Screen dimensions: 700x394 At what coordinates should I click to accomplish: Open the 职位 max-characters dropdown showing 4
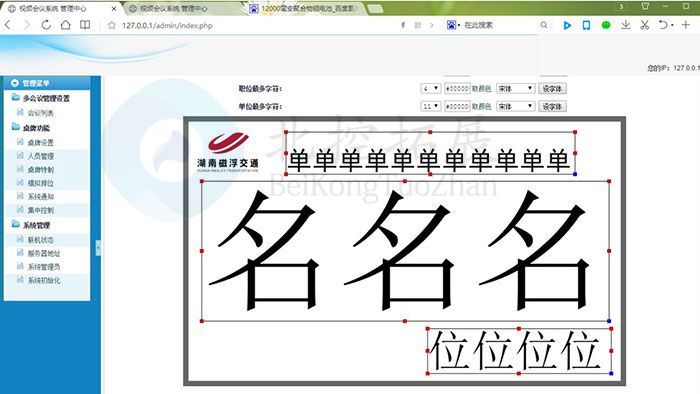pyautogui.click(x=430, y=88)
